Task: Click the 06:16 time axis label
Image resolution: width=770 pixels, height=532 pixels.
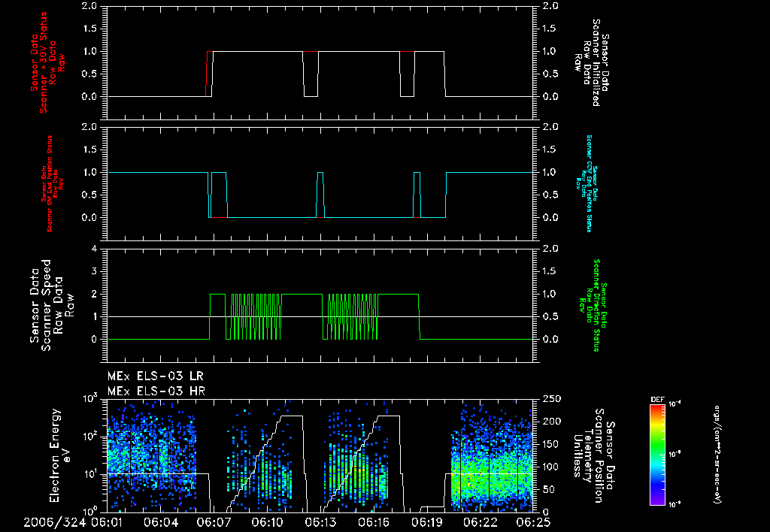Action: [374, 522]
